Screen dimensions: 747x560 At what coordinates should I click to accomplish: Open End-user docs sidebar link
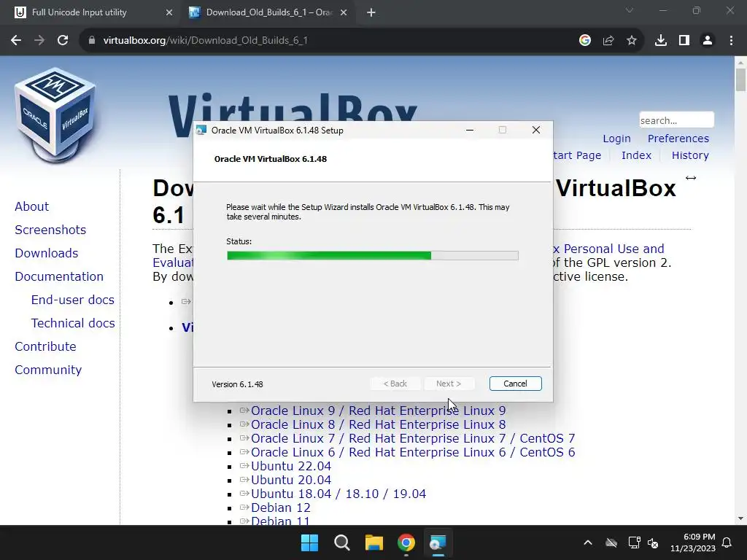(72, 300)
